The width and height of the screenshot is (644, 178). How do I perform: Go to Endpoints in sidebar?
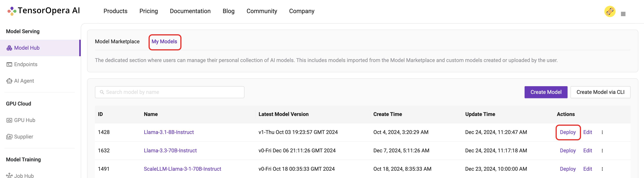[x=26, y=64]
